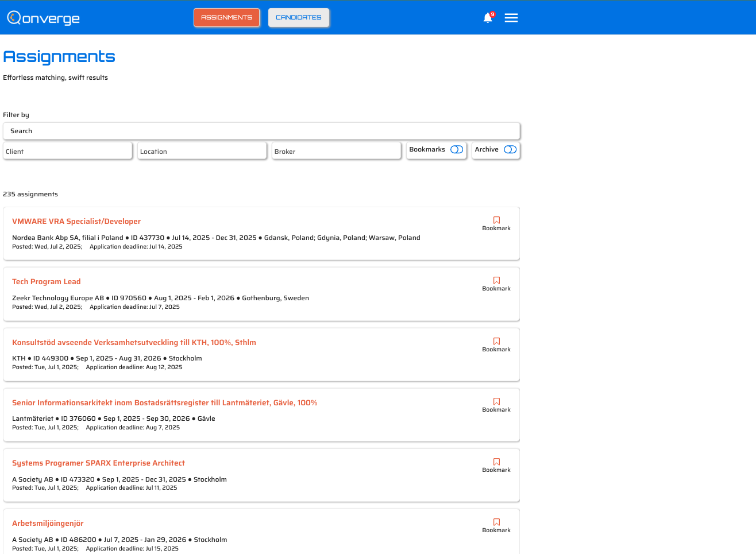Click 'Effortless matching, swift results' tagline
The image size is (756, 554).
click(x=55, y=78)
